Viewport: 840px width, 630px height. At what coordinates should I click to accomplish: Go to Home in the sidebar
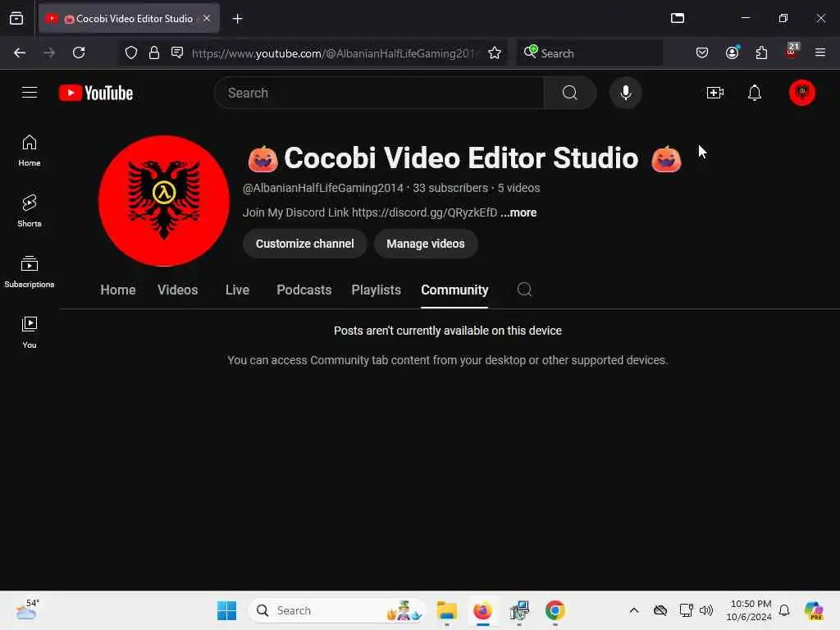(30, 151)
